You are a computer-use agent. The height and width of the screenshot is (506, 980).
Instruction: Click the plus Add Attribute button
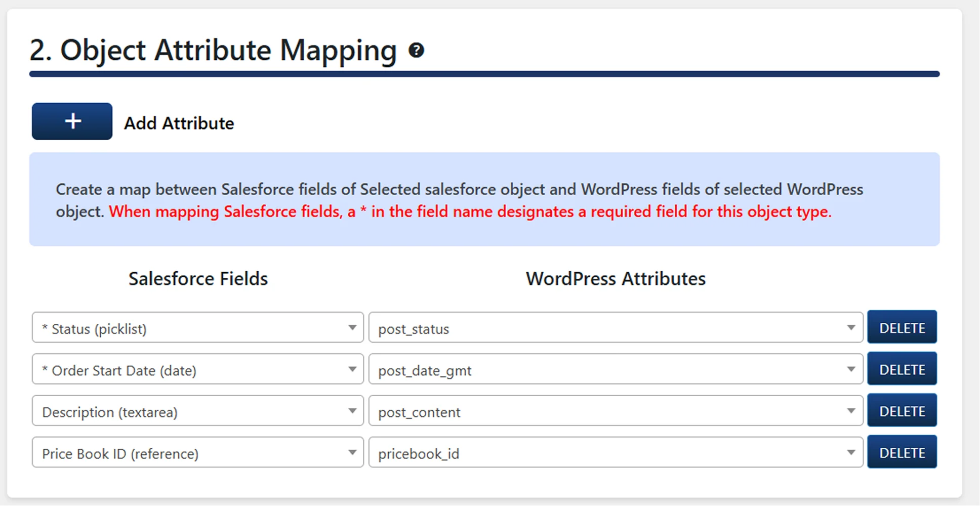(72, 121)
